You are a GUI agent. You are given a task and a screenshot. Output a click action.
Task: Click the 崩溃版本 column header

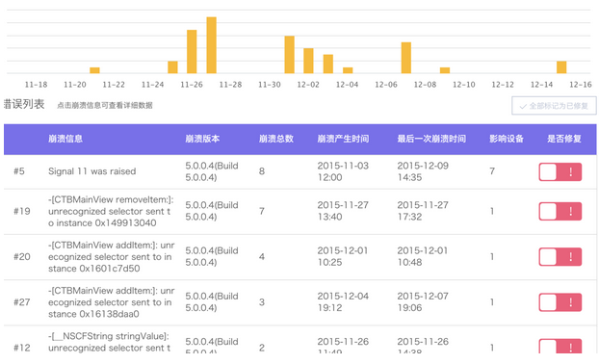tap(202, 139)
